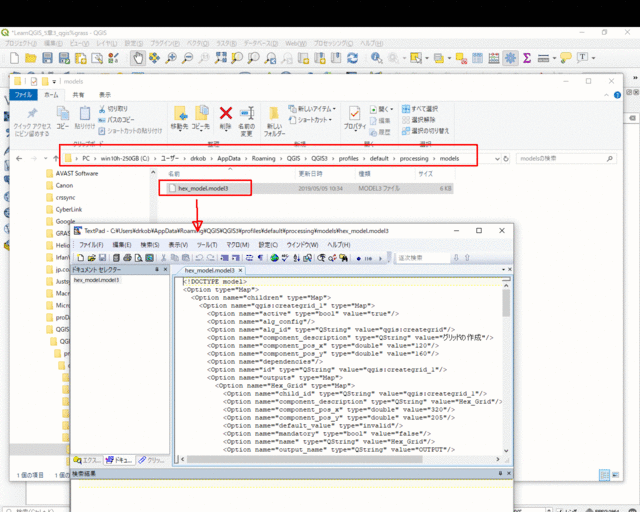Click Explorer Select All button
This screenshot has width=640, height=512.
tap(420, 109)
